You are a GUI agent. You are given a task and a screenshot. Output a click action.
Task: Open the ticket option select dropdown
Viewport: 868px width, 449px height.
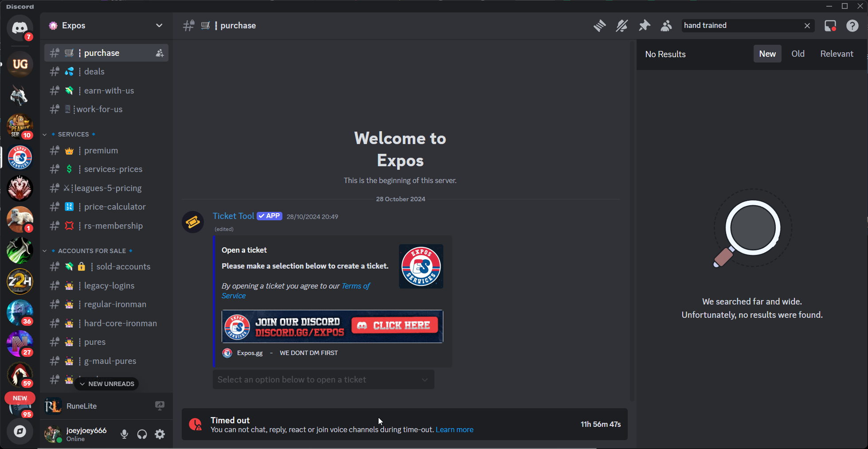pos(324,379)
